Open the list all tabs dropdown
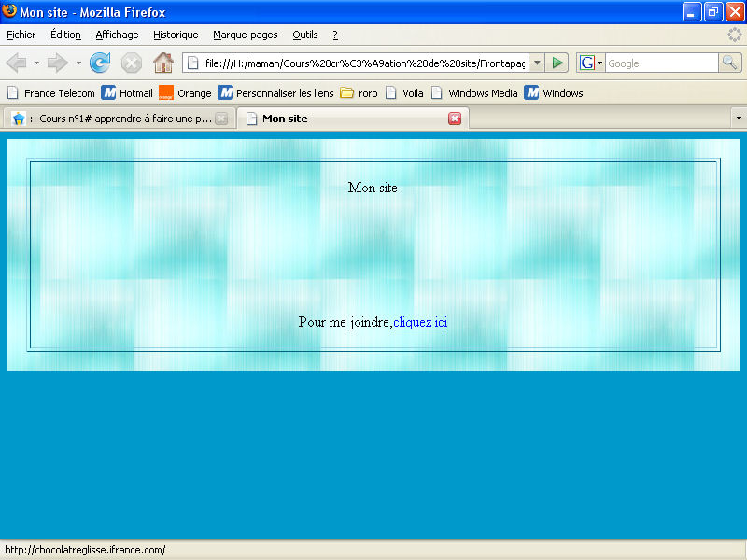Image resolution: width=747 pixels, height=560 pixels. click(739, 119)
